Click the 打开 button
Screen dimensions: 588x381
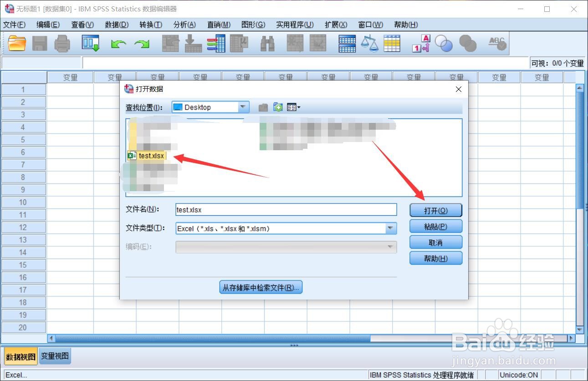click(x=435, y=210)
